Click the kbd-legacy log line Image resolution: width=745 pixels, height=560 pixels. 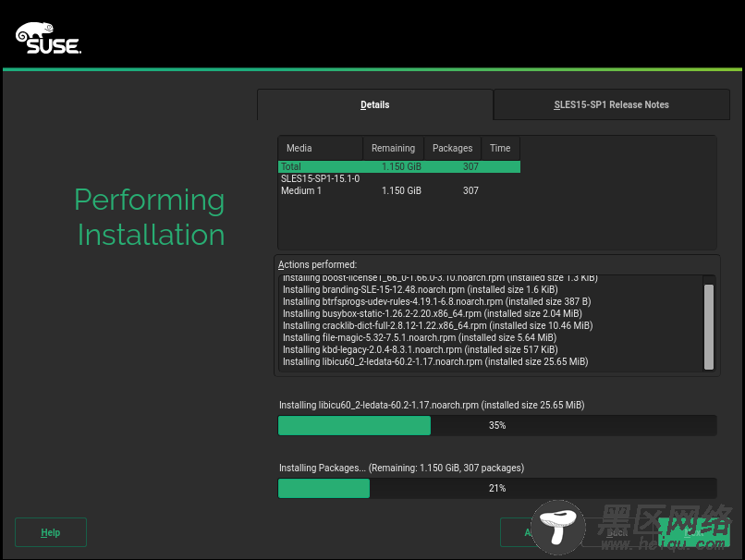(x=420, y=349)
